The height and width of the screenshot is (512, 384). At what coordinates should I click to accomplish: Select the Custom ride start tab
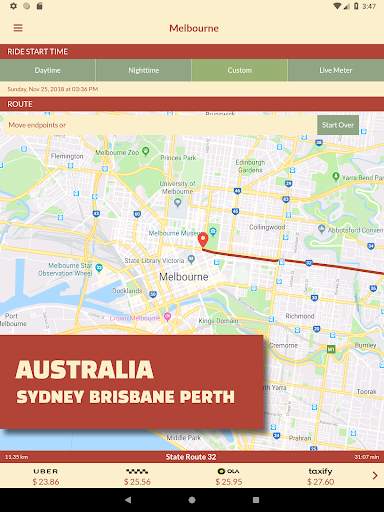tap(240, 70)
